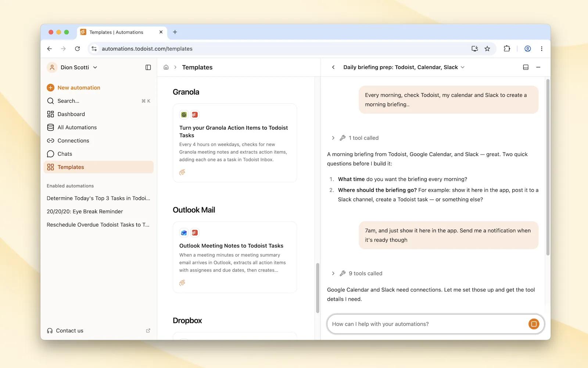
Task: Click the New automation plus icon
Action: (51, 88)
